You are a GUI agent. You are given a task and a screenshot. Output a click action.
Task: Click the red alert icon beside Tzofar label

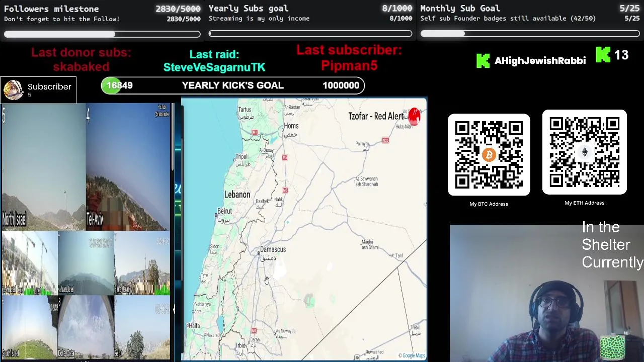click(414, 116)
